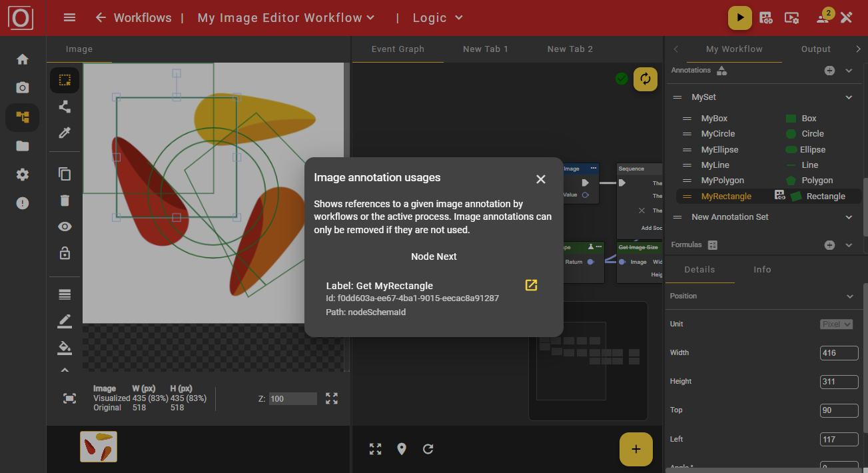The width and height of the screenshot is (868, 473).
Task: Run the workflow using the yellow play button
Action: [x=739, y=17]
